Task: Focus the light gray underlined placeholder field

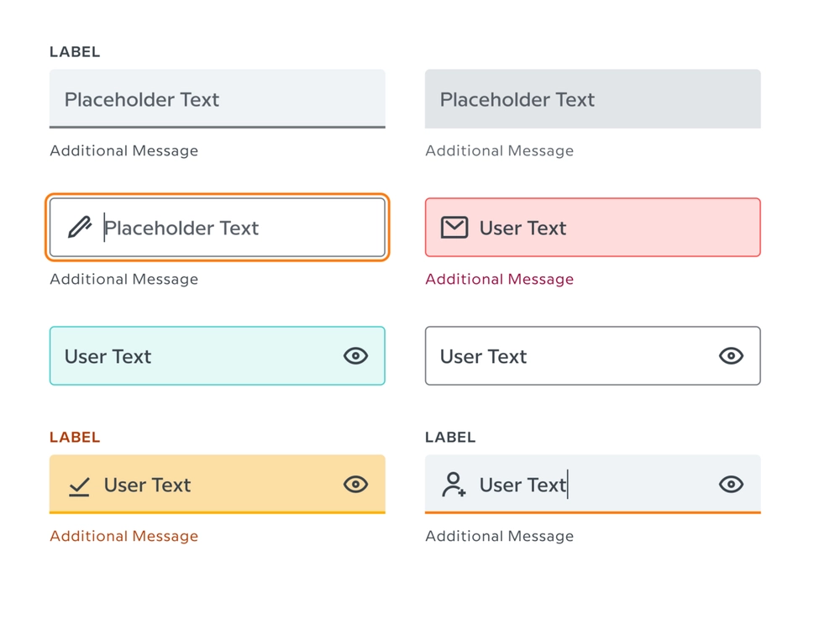Action: [218, 98]
